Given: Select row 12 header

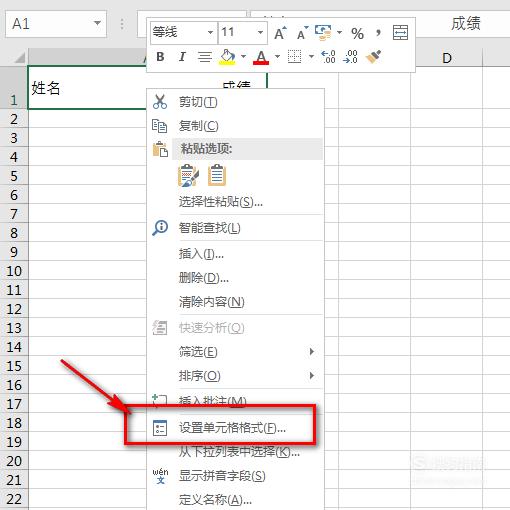Looking at the screenshot, I should tap(14, 309).
